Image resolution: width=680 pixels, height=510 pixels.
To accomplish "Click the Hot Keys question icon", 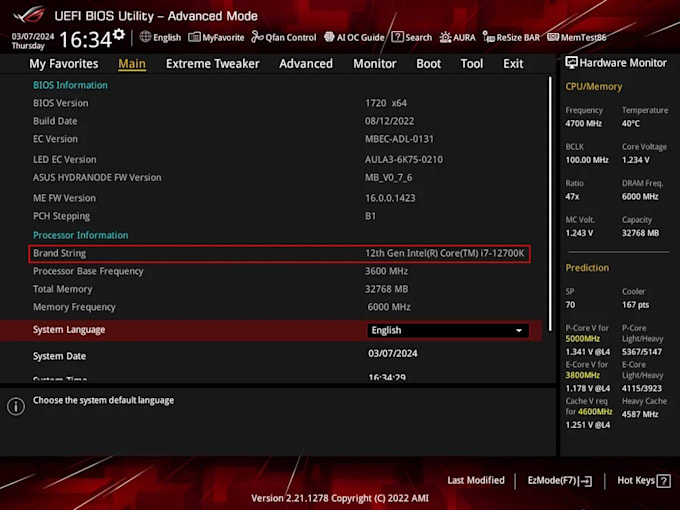I will (x=664, y=481).
